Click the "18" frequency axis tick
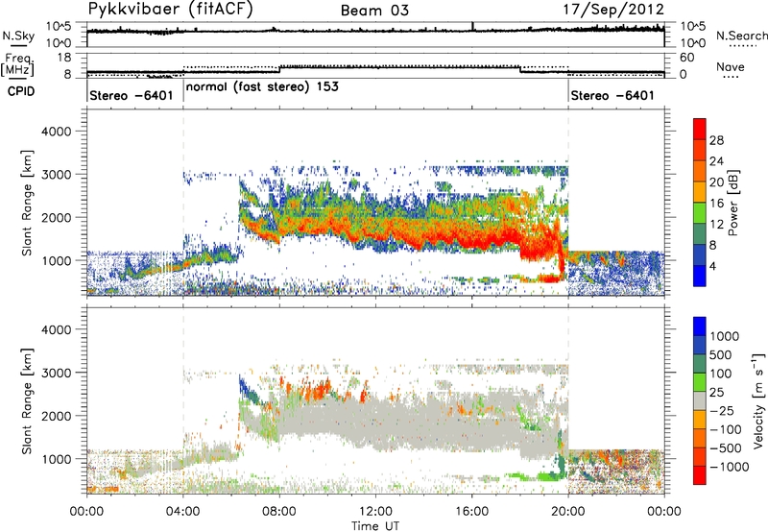Screen dimensions: 768x532 64,58
